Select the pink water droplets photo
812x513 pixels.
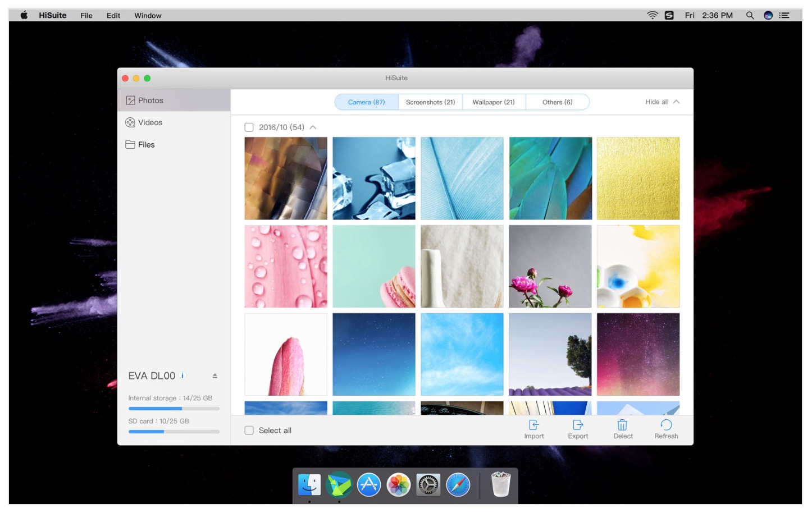pos(286,267)
